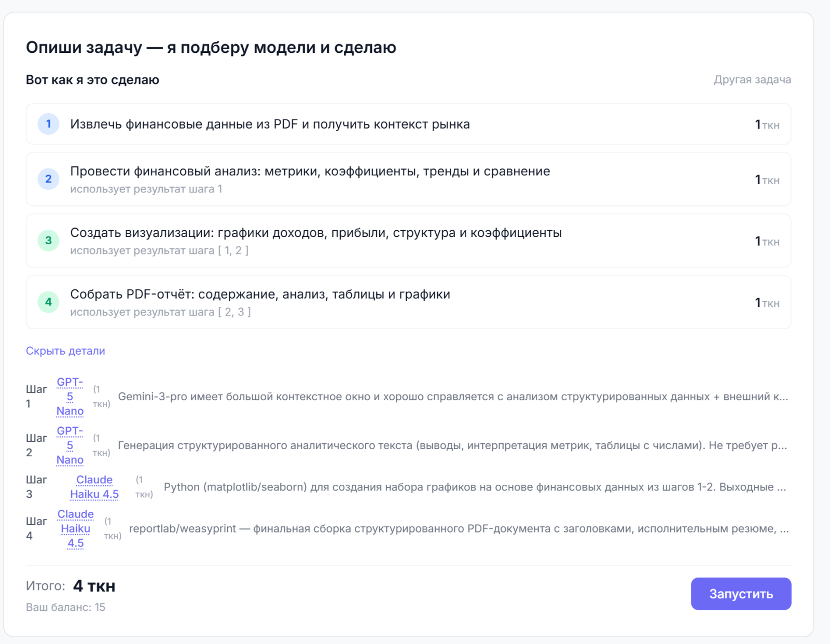
Task: Launch the plan with the Запустить button
Action: [x=741, y=594]
